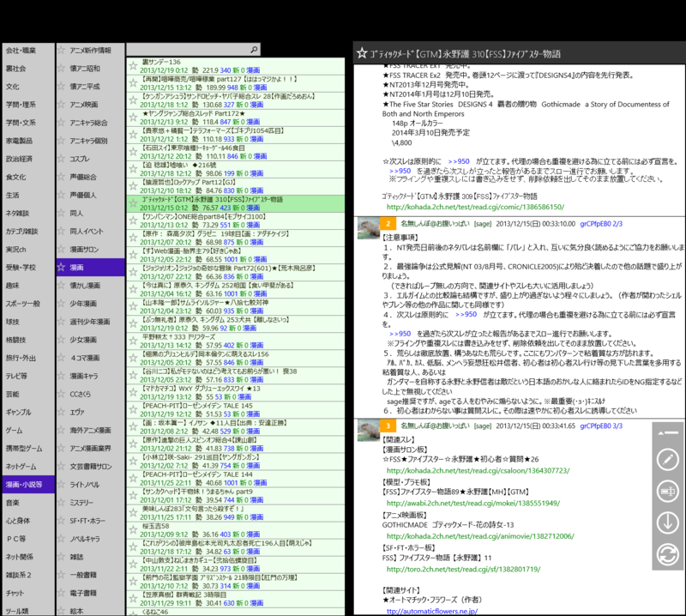Viewport: 686px width, 616px height.
Task: Click poster ID grCPfpEB0 3/3
Action: [601, 426]
